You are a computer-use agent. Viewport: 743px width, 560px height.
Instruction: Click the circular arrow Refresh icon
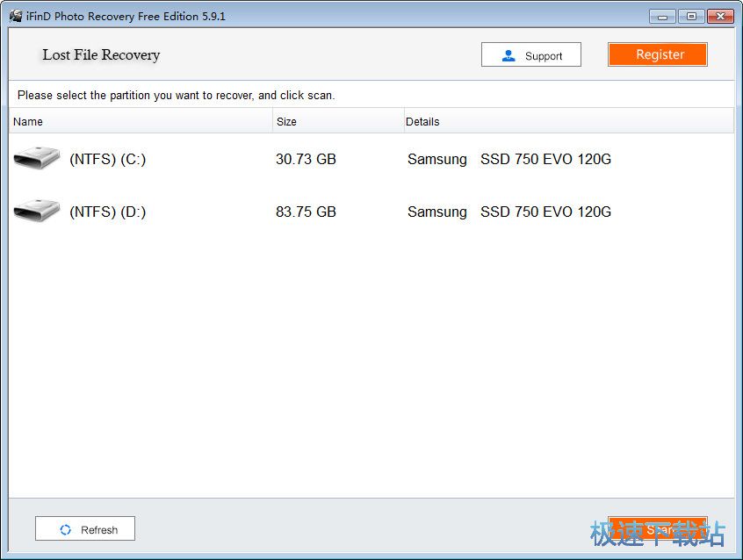point(65,529)
